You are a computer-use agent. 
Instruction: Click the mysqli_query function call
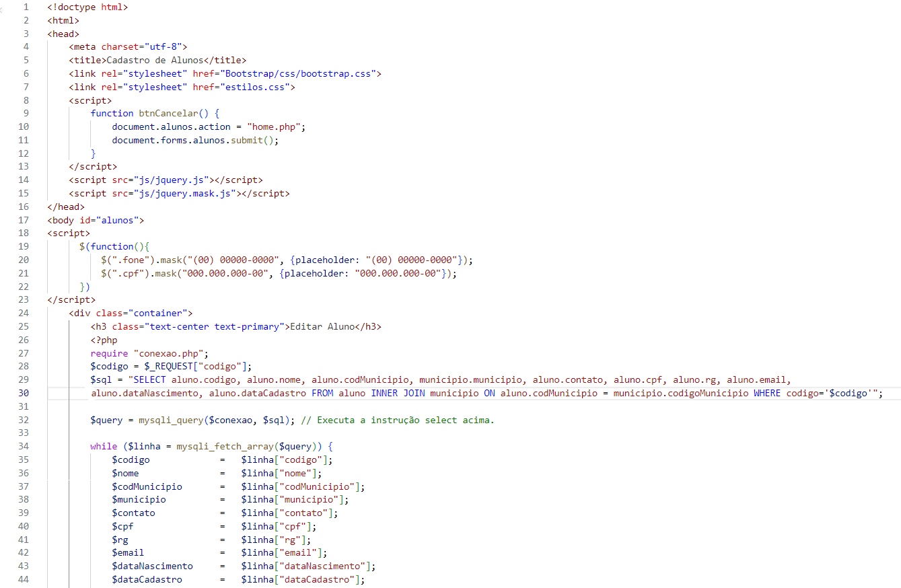[171, 420]
